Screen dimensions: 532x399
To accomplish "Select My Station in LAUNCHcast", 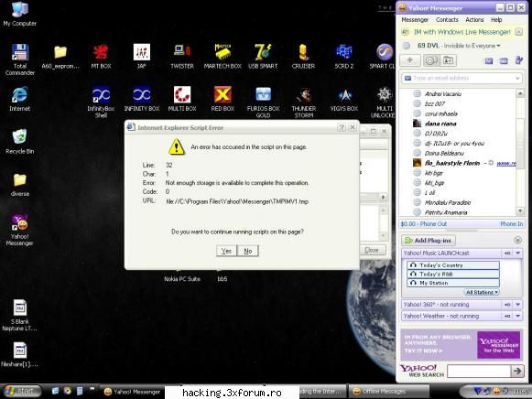I will pos(453,283).
